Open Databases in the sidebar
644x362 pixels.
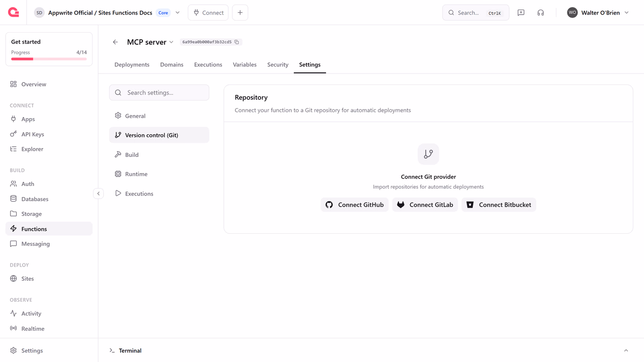click(49, 199)
